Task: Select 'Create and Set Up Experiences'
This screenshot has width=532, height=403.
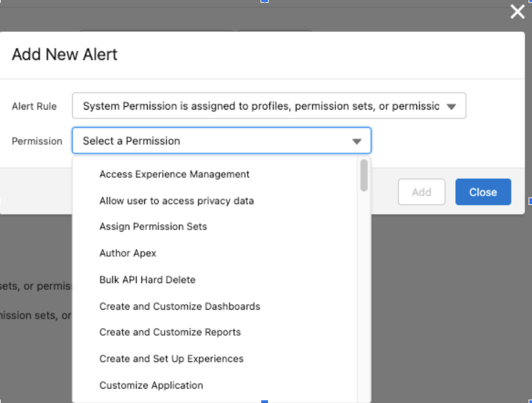Action: pyautogui.click(x=171, y=359)
